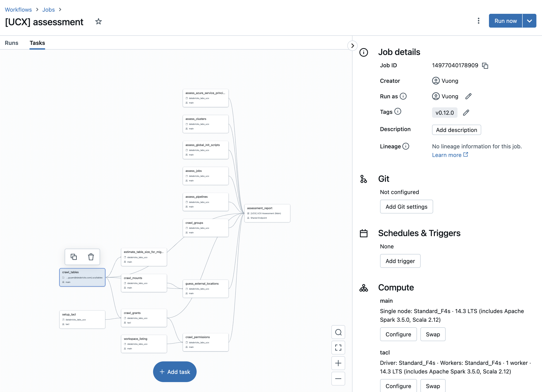Edit the job tags with pencil icon
The height and width of the screenshot is (392, 542).
[466, 113]
